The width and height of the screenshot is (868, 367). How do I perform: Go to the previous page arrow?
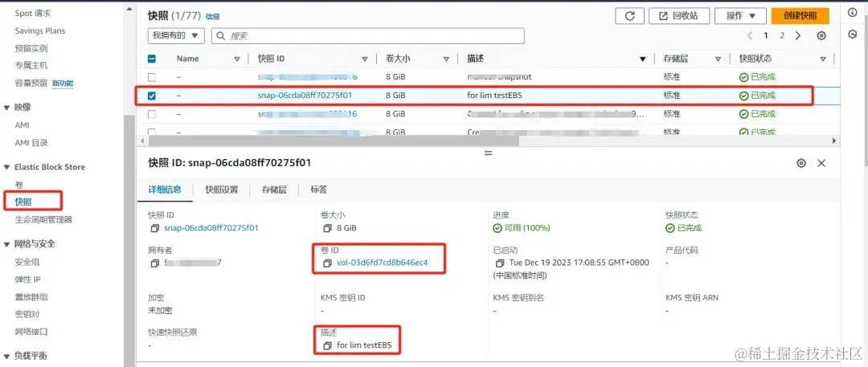[750, 35]
